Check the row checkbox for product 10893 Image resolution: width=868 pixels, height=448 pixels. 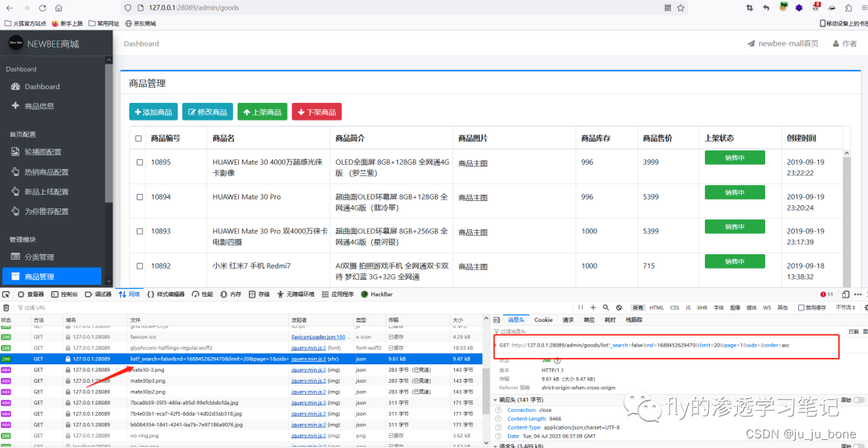point(140,232)
